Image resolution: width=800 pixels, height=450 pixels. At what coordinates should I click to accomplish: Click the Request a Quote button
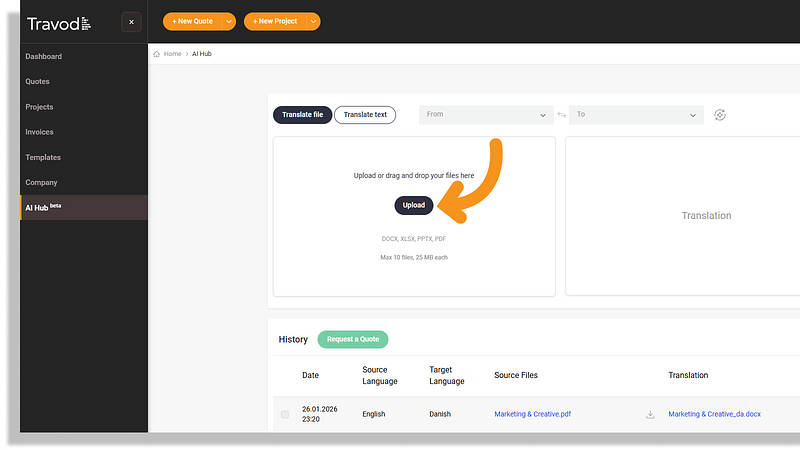pos(353,339)
